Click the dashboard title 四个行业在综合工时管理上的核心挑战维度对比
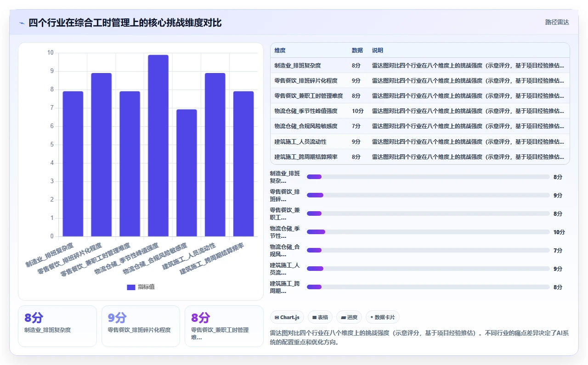The height and width of the screenshot is (365, 588). pos(125,22)
